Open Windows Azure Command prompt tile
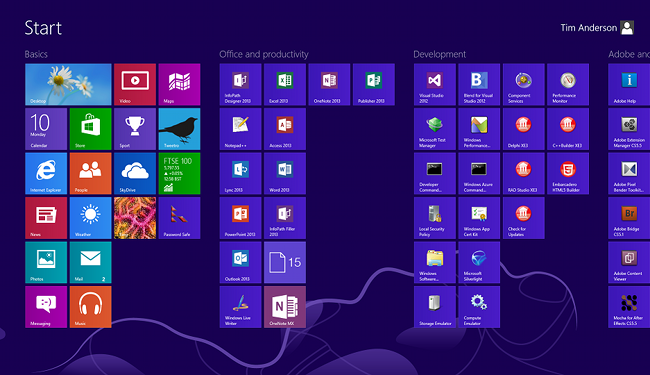Image resolution: width=650 pixels, height=375 pixels. [479, 173]
